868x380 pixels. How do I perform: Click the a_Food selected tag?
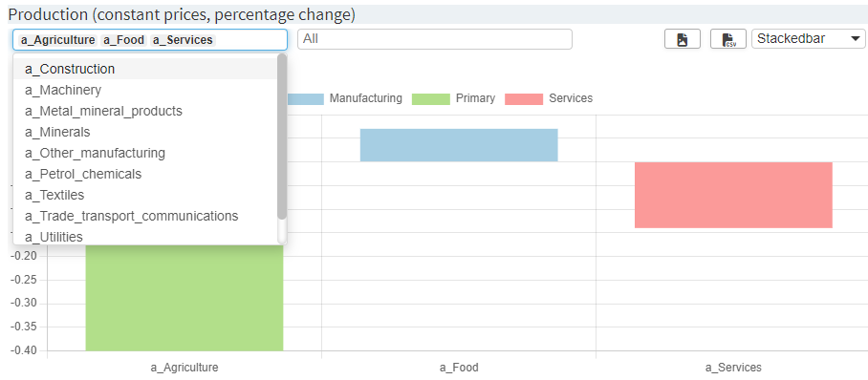click(x=123, y=40)
